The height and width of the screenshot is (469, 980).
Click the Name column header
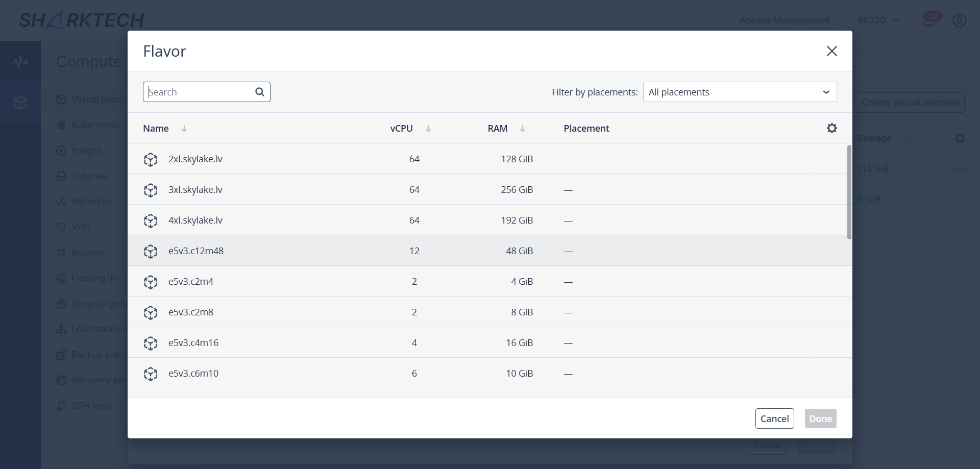coord(156,129)
